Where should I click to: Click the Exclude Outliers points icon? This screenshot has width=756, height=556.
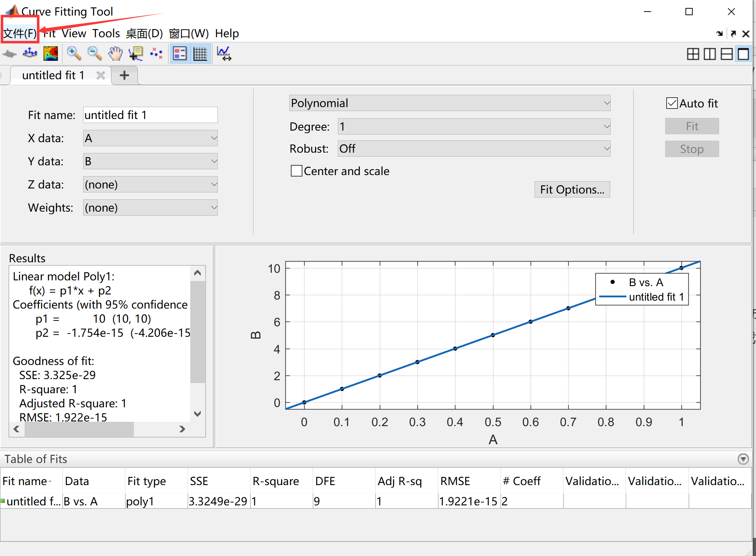[156, 54]
